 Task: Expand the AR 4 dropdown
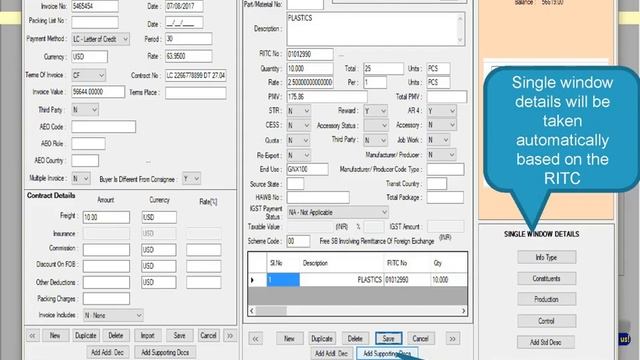(442, 111)
